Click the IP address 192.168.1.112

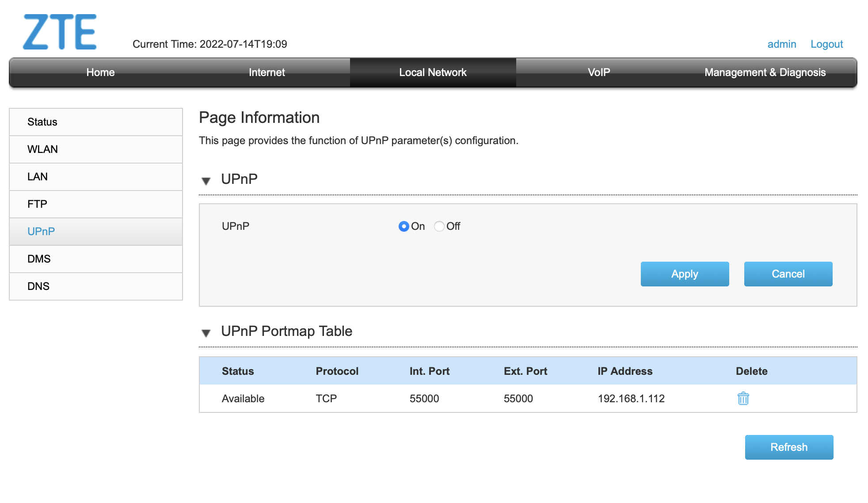click(631, 399)
